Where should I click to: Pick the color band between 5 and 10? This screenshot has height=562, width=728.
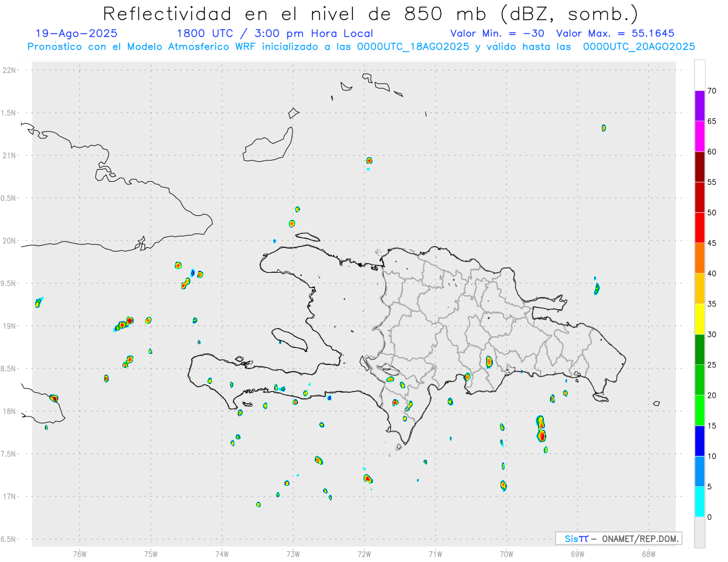[699, 471]
